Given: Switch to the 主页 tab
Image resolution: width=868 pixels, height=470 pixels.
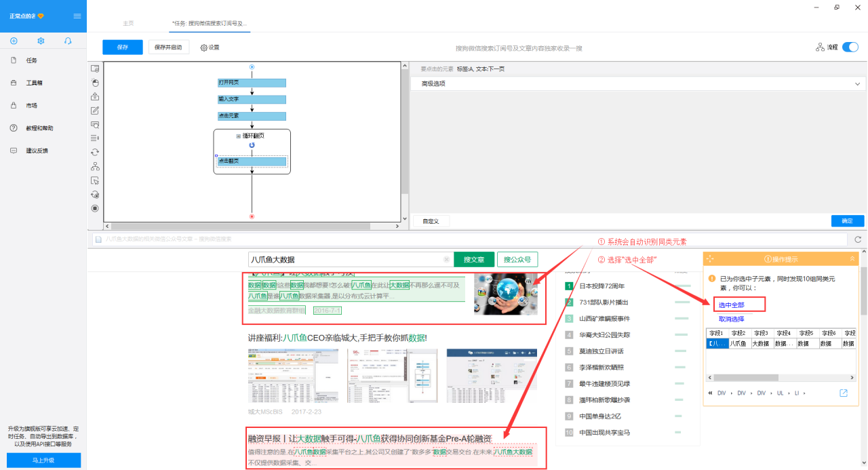Looking at the screenshot, I should pos(128,23).
